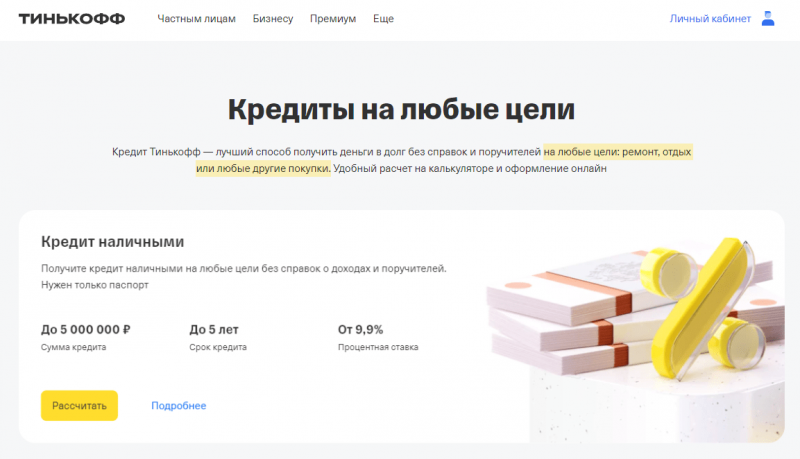Open the Подробнее link
800x459 pixels.
point(179,405)
